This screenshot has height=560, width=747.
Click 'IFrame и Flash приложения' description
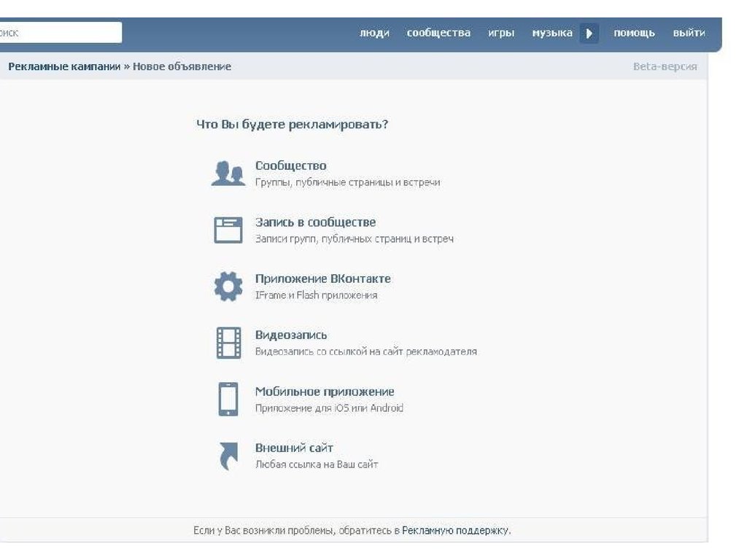click(x=317, y=295)
